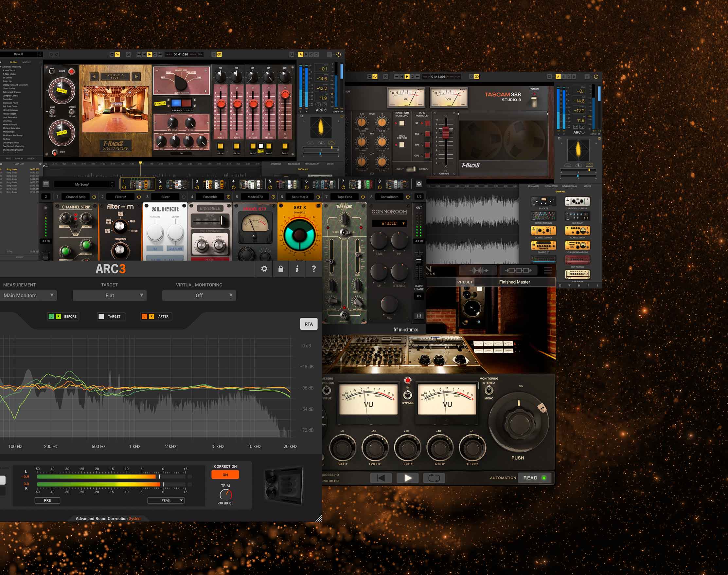Click the Studio Reverb Dry channel fader

click(x=285, y=95)
